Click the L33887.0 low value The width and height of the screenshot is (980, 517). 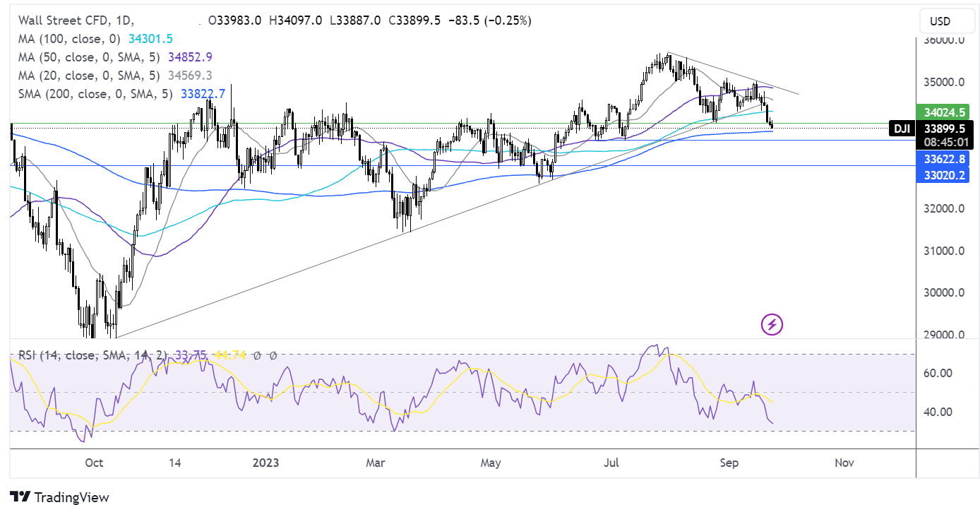[x=354, y=21]
